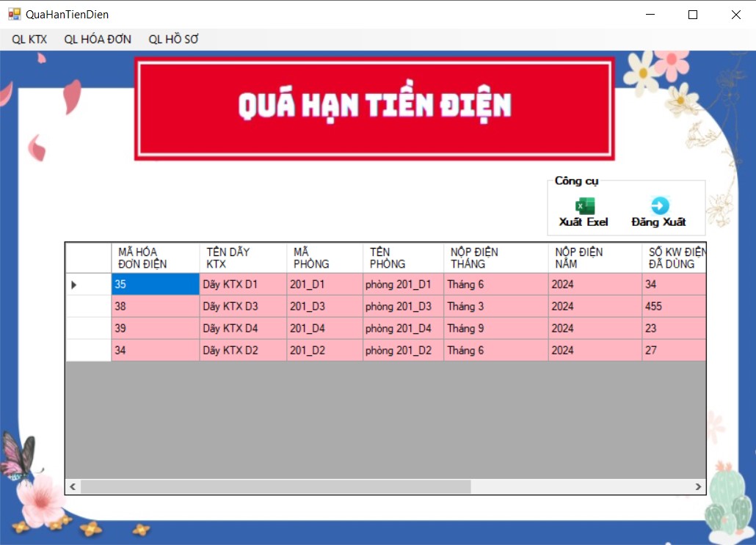Click cell phòng 201_D4
The height and width of the screenshot is (545, 756).
pyautogui.click(x=403, y=328)
